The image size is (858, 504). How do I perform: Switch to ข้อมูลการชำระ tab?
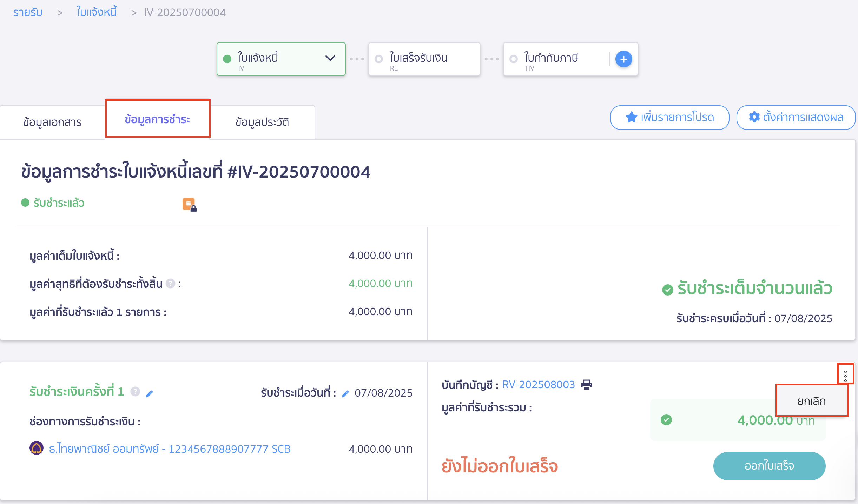tap(158, 119)
